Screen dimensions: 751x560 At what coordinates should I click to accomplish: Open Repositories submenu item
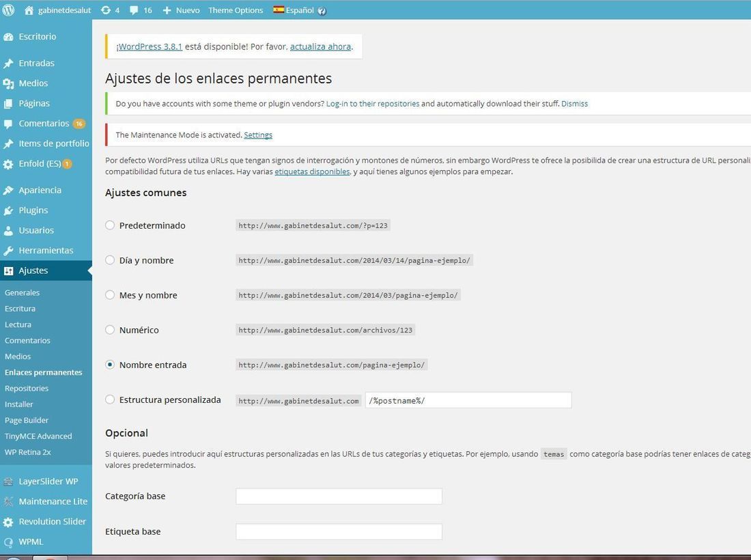click(27, 389)
